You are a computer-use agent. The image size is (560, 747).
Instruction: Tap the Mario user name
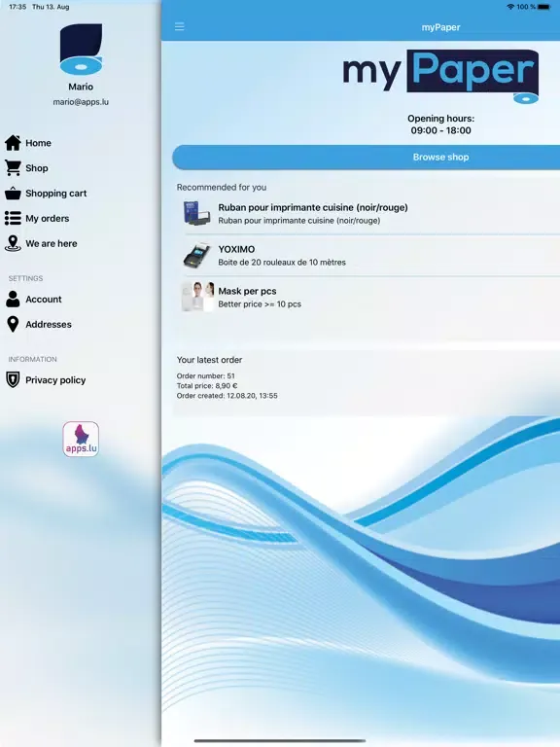81,87
